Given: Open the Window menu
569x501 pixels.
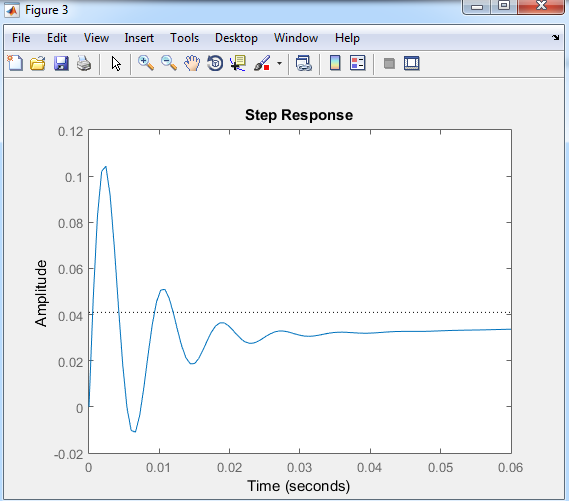Looking at the screenshot, I should [296, 38].
